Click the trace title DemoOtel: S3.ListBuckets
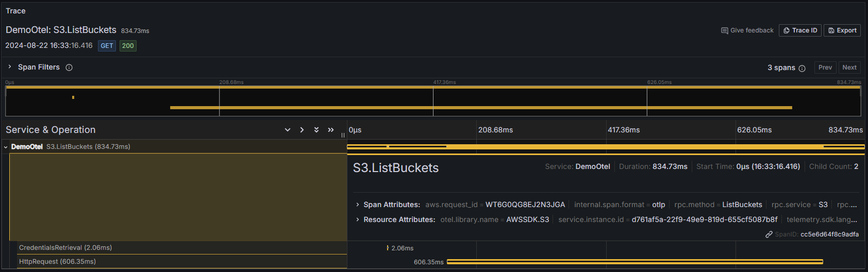The width and height of the screenshot is (868, 272). point(61,30)
